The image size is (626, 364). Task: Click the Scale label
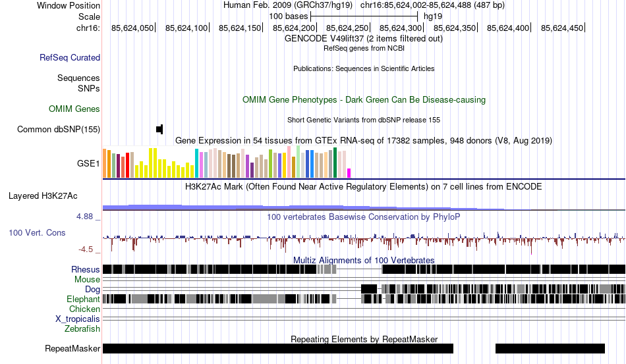click(89, 16)
